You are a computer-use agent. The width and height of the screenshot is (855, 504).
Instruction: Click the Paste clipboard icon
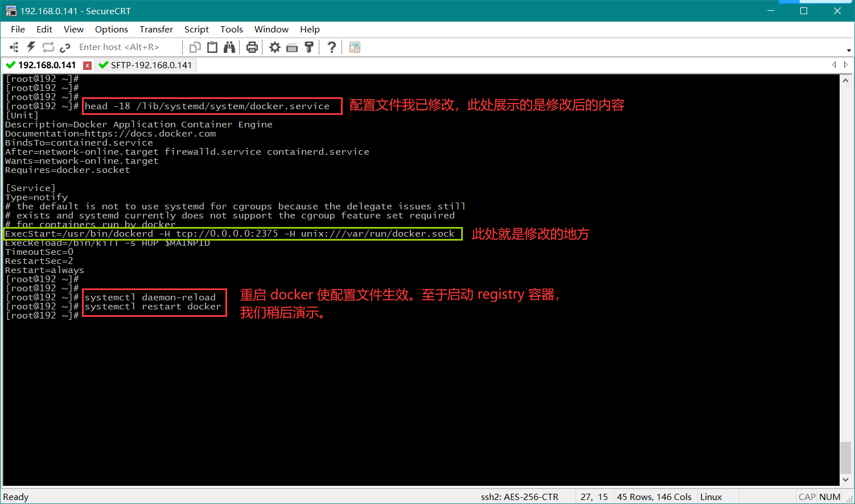(212, 47)
